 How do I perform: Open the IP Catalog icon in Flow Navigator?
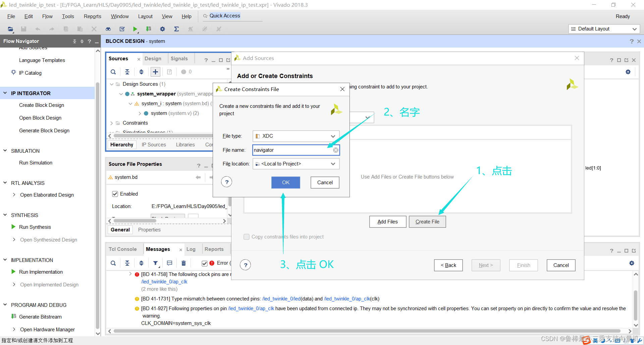pyautogui.click(x=13, y=72)
